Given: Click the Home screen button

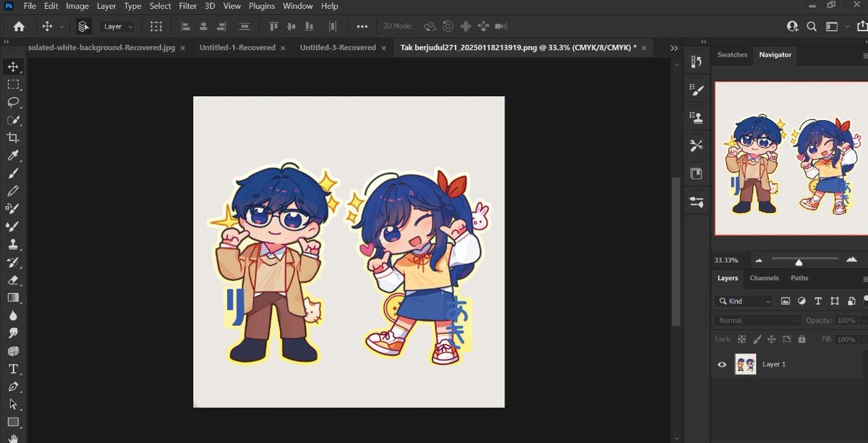Looking at the screenshot, I should [17, 26].
